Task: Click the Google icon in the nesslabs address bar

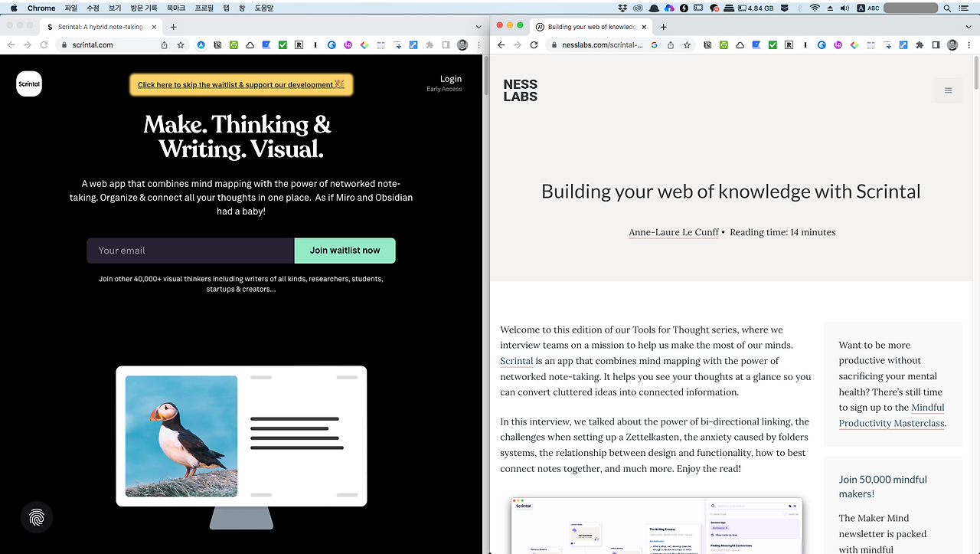Action: click(x=655, y=45)
